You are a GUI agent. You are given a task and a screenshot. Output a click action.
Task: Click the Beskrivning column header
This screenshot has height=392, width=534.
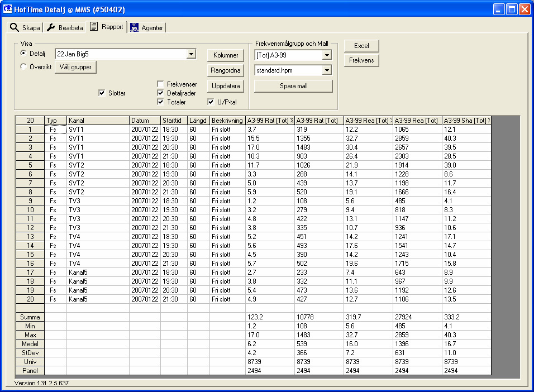pyautogui.click(x=227, y=121)
